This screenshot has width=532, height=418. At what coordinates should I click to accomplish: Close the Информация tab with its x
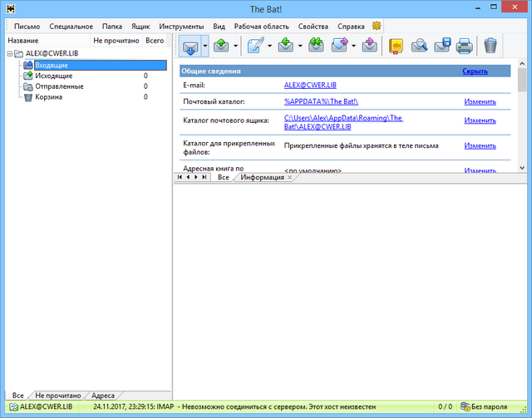289,178
